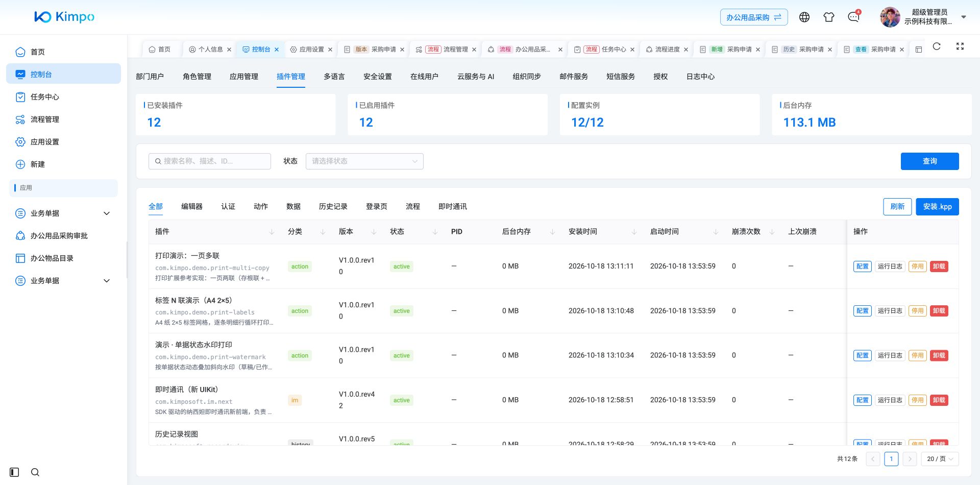The height and width of the screenshot is (485, 980).
Task: Go to the 日志中心 tab
Action: click(x=700, y=77)
